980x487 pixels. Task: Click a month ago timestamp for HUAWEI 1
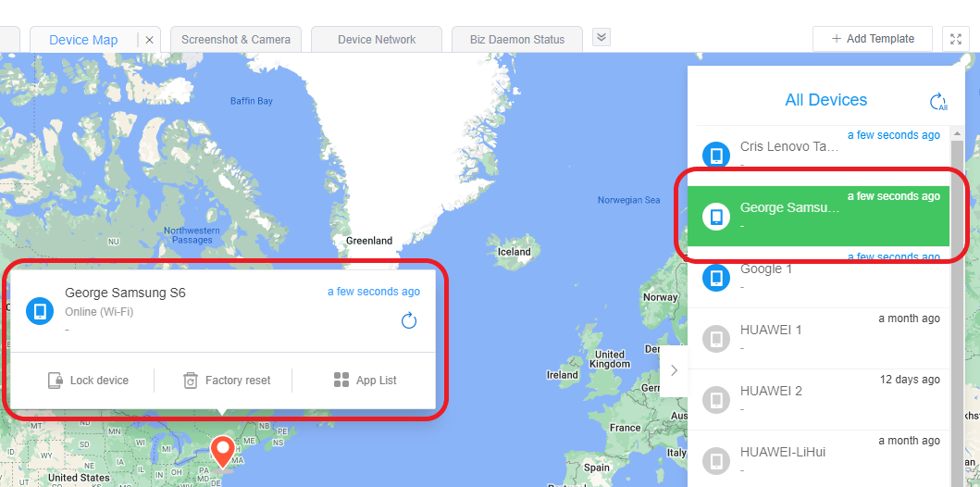pyautogui.click(x=910, y=318)
